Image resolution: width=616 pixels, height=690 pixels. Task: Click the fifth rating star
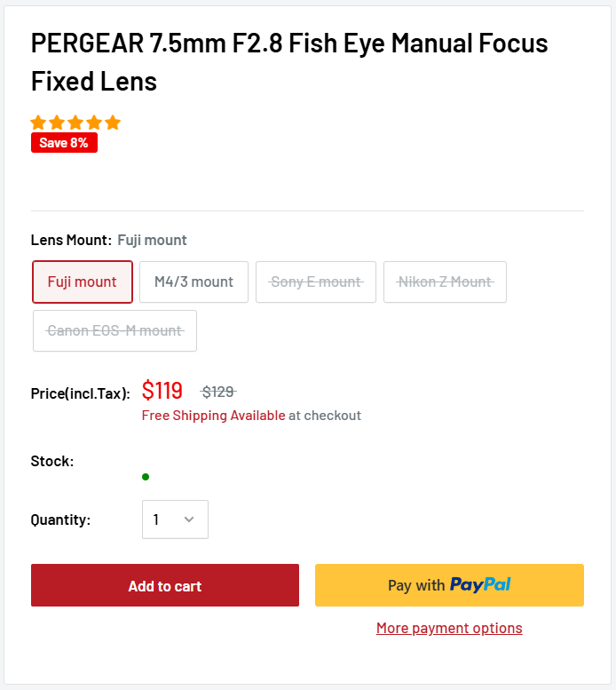tap(113, 123)
